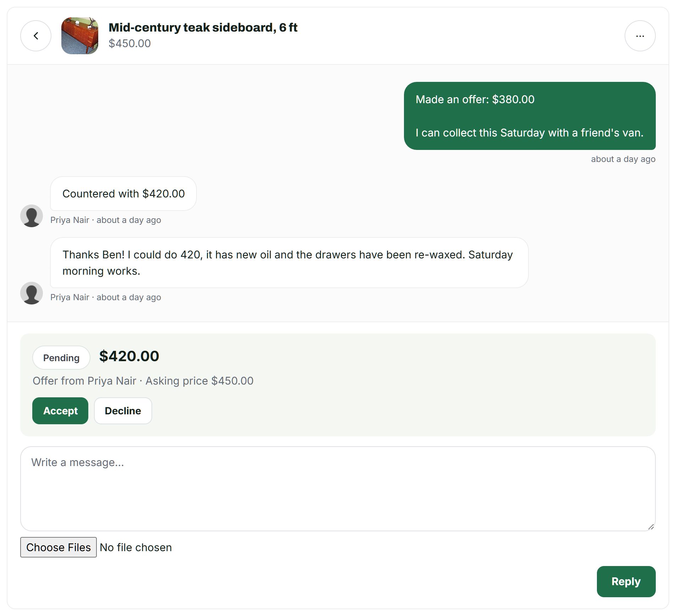Open the three-dot more options menu
The image size is (676, 616).
(x=640, y=36)
